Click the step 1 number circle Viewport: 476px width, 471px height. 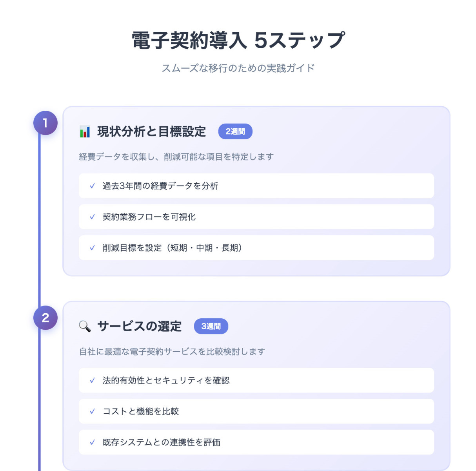point(45,123)
